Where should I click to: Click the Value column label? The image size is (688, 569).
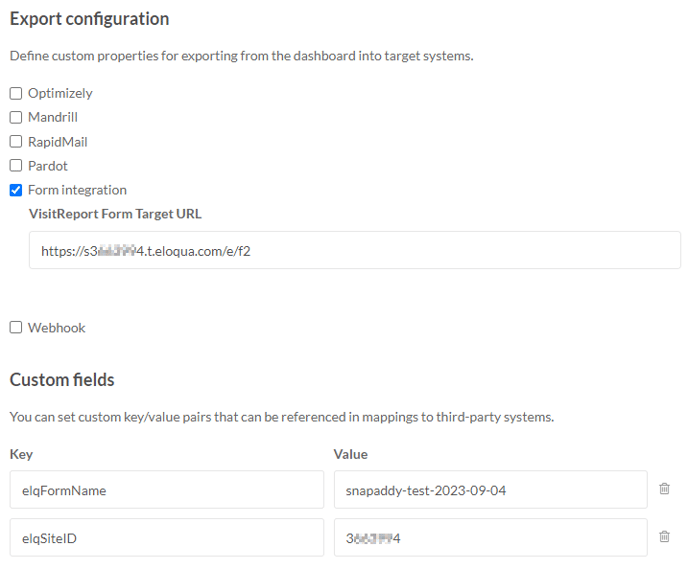tap(351, 454)
